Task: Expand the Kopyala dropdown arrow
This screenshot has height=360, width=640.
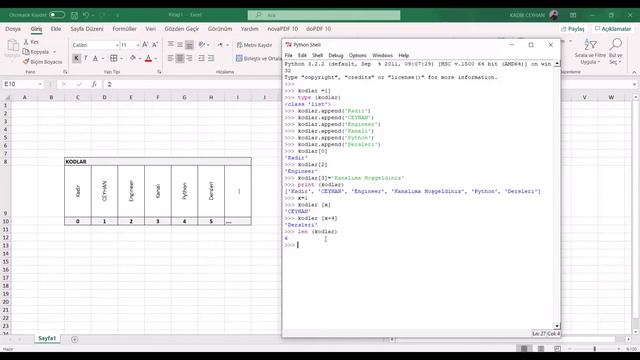Action: click(54, 52)
